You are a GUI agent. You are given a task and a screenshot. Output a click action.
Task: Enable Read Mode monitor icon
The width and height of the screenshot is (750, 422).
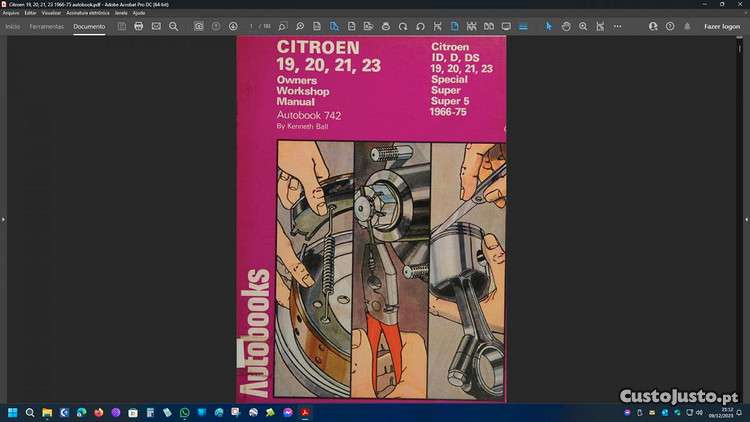coord(506,26)
